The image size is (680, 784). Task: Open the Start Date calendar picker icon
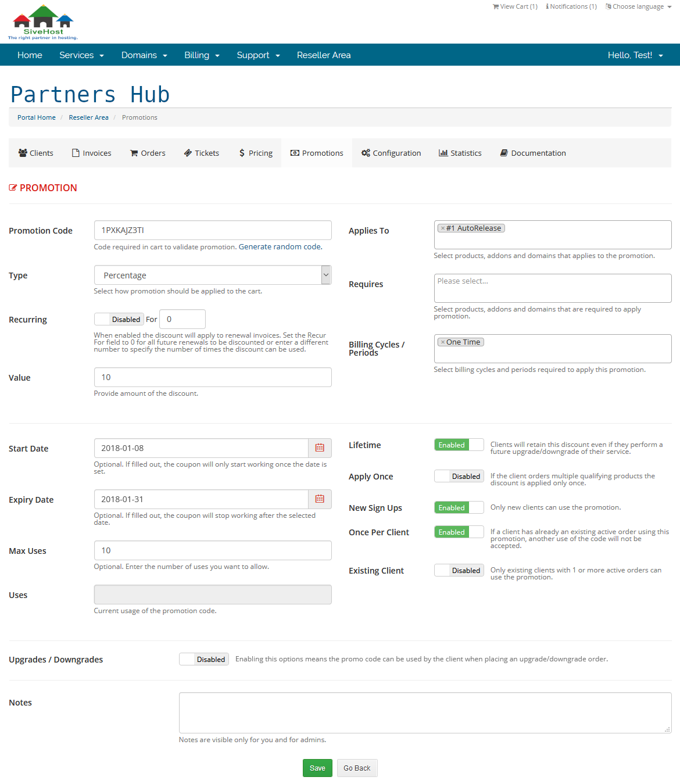click(320, 448)
